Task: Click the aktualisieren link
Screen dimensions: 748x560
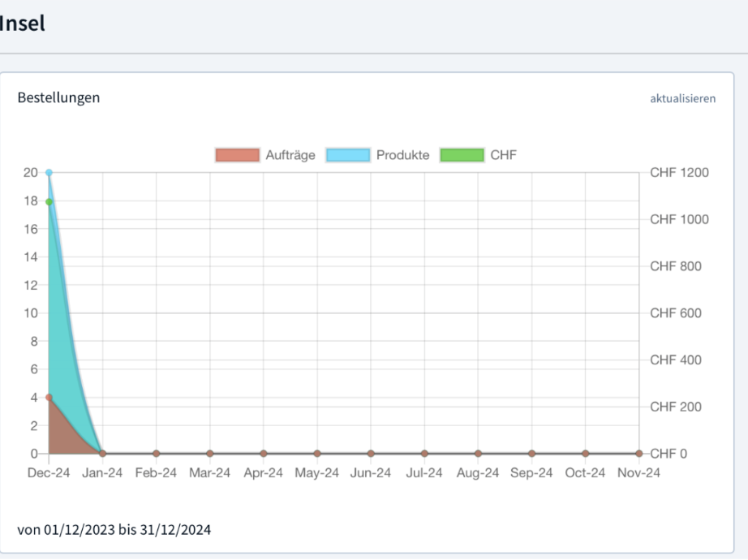Action: (x=682, y=98)
